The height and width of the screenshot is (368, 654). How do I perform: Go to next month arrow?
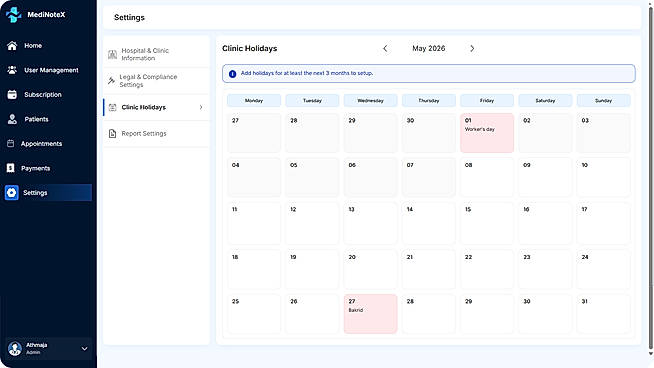pyautogui.click(x=472, y=49)
